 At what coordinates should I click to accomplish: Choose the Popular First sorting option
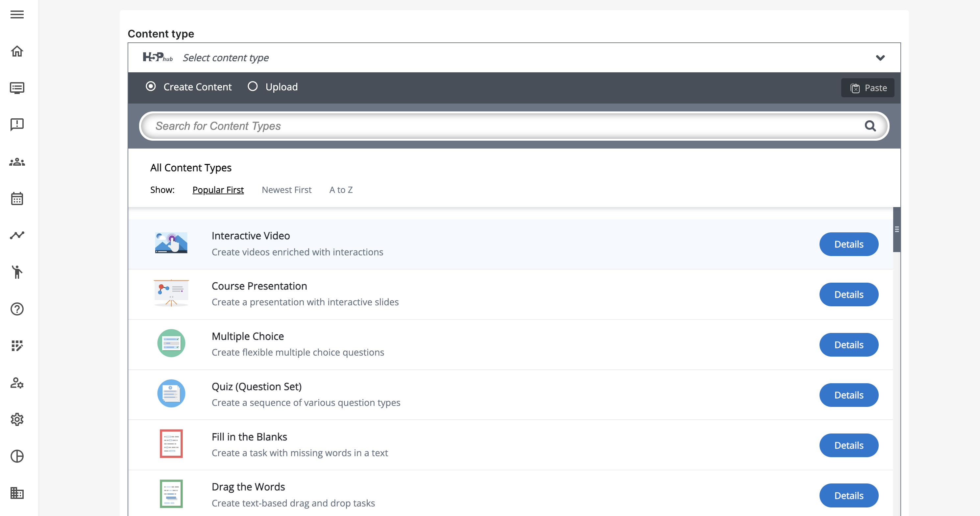point(218,190)
